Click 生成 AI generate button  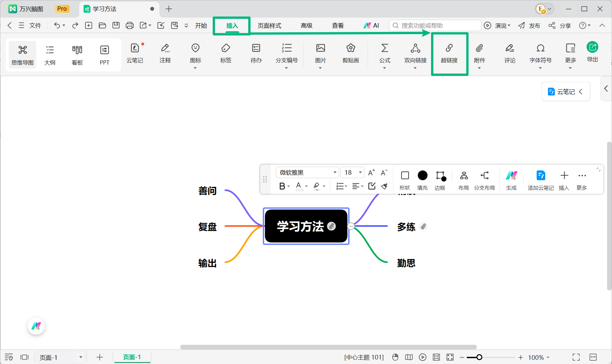[x=511, y=180]
